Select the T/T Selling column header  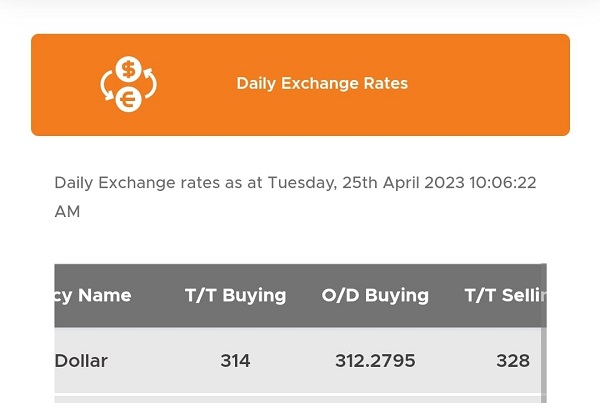(505, 295)
